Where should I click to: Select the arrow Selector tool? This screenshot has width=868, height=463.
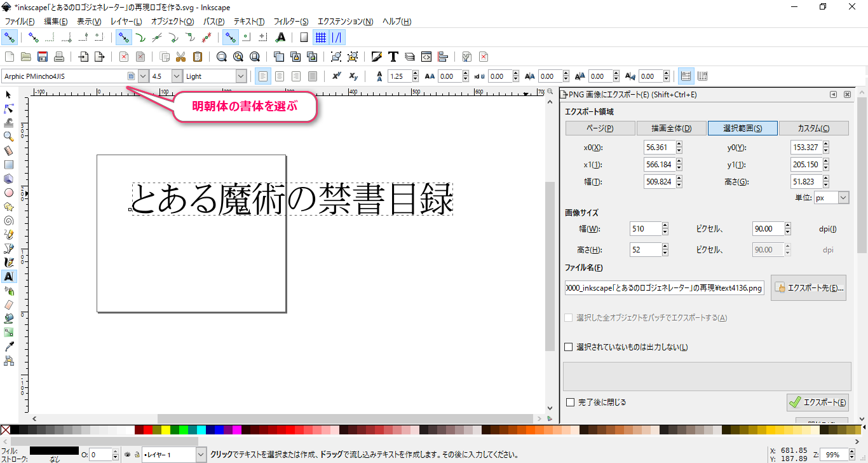coord(8,95)
